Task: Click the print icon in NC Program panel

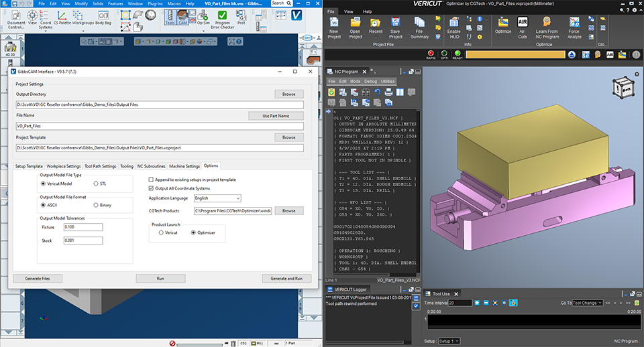Action: click(x=388, y=92)
